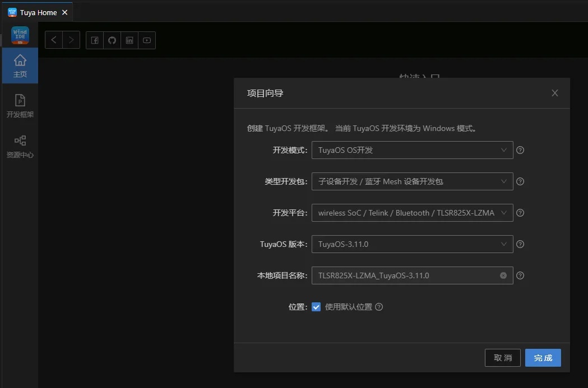Click the forward navigation arrow

[x=71, y=40]
